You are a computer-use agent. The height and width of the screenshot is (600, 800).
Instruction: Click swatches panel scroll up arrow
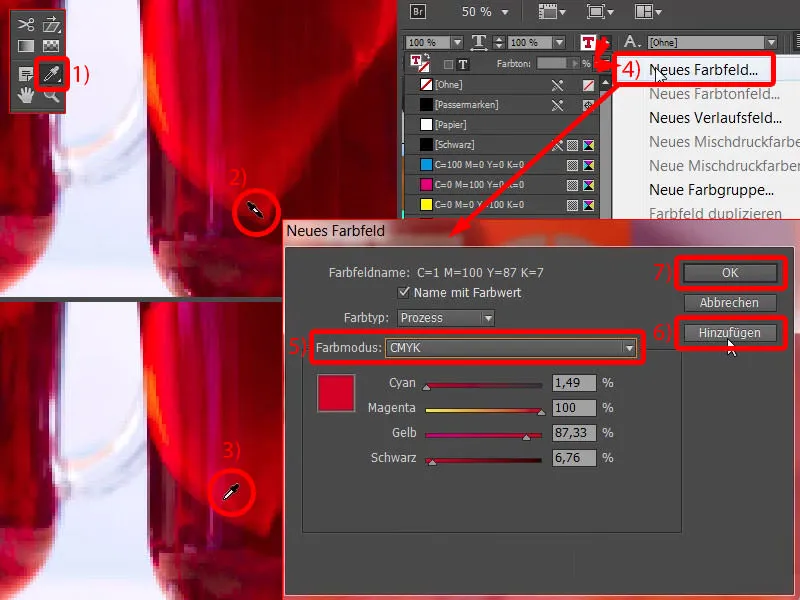[605, 82]
